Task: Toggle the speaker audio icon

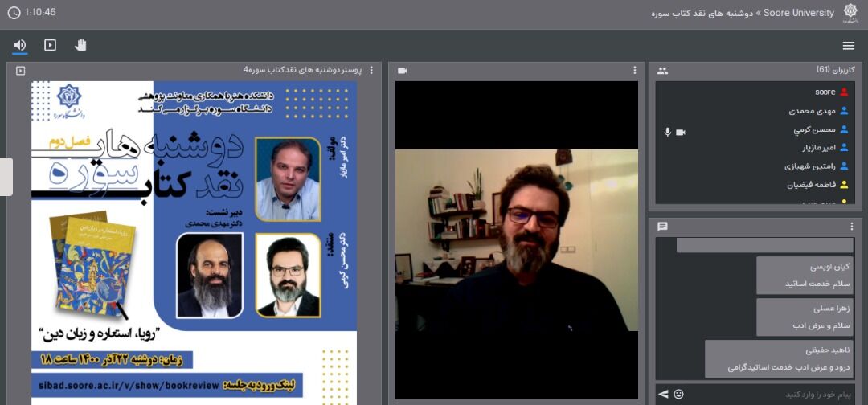Action: pos(19,45)
